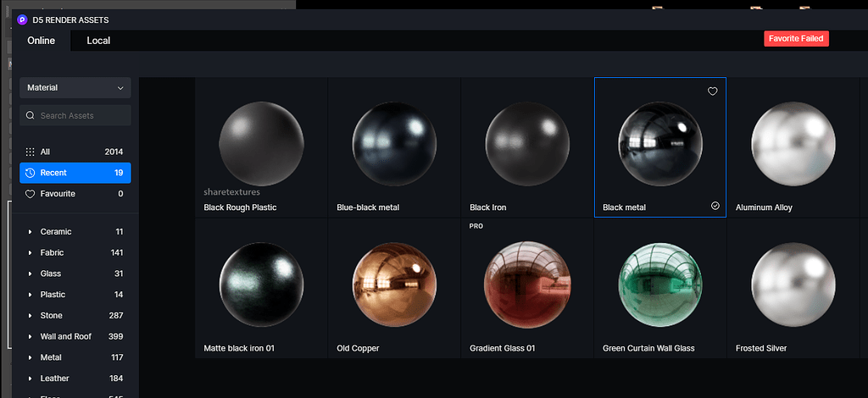Switch to the Online tab
This screenshot has width=868, height=398.
[x=41, y=41]
